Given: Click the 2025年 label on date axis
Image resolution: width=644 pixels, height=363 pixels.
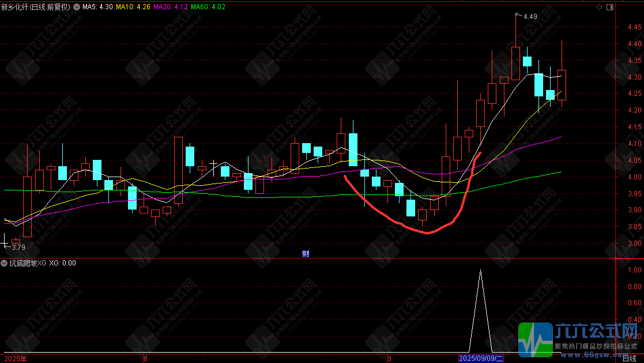Looking at the screenshot, I should [x=16, y=359].
